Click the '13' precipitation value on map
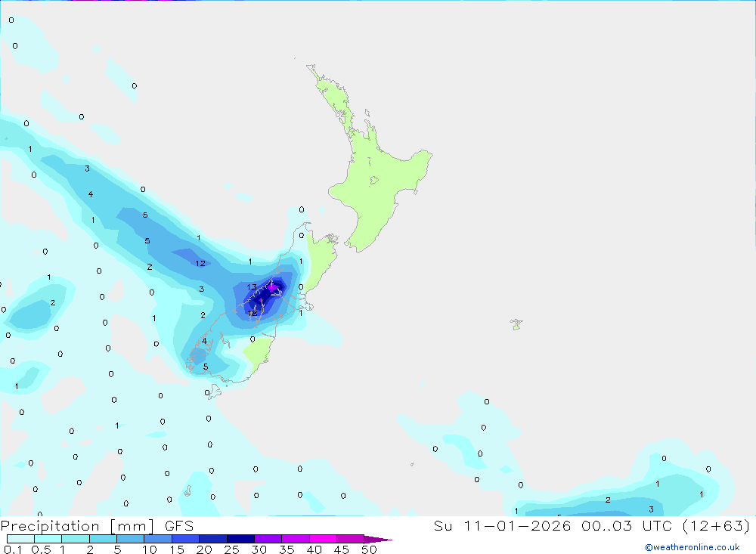The height and width of the screenshot is (554, 756). click(252, 287)
